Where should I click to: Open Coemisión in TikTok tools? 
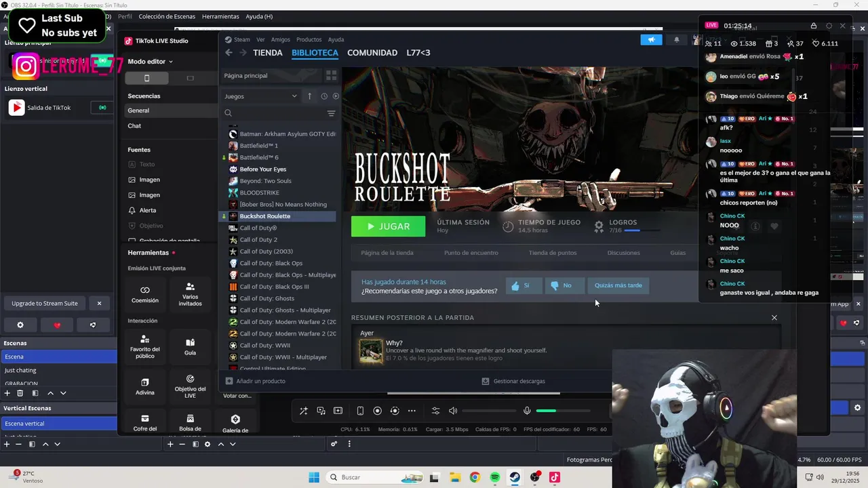(145, 294)
